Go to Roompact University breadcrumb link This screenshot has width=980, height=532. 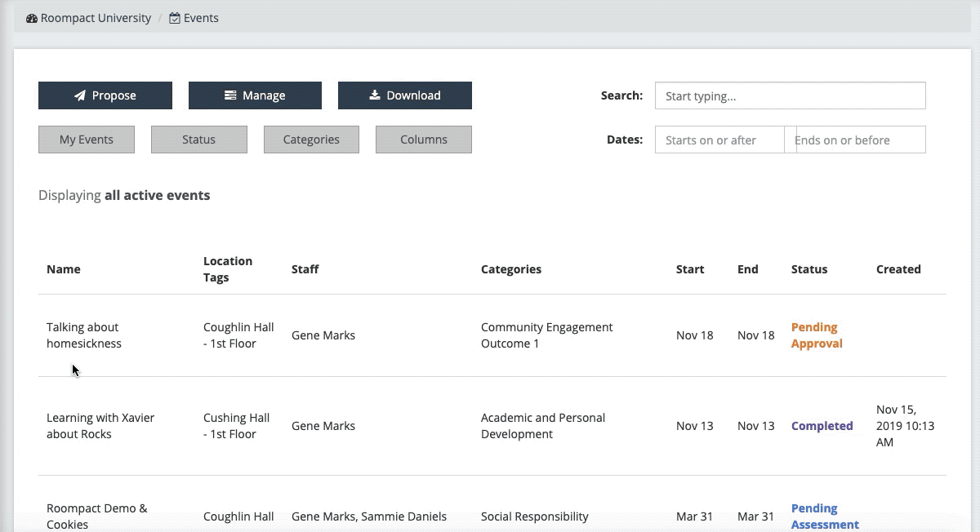tap(96, 18)
